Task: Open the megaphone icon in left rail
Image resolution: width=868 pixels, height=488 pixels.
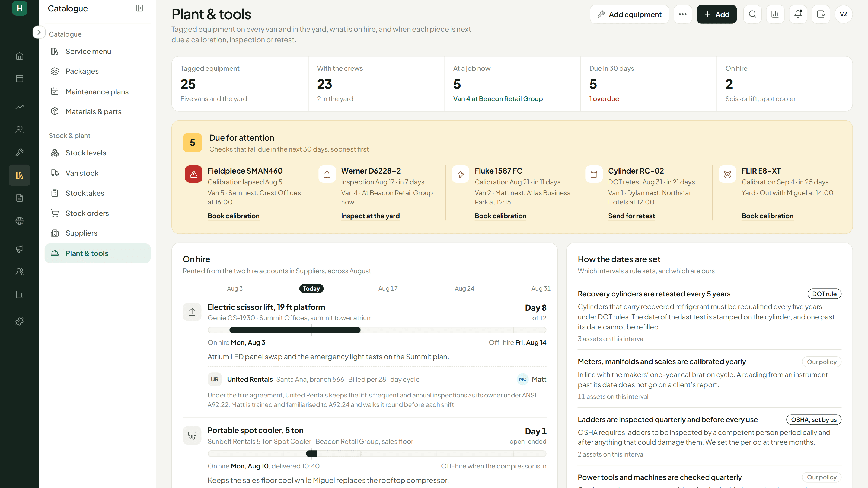Action: tap(20, 249)
